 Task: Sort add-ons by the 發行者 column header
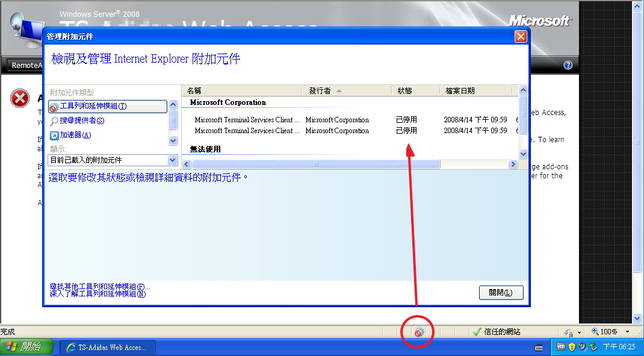(x=347, y=90)
